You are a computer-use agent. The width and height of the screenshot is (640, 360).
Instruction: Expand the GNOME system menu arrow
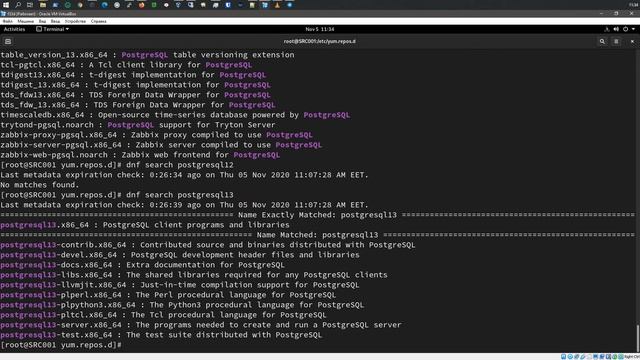(633, 29)
